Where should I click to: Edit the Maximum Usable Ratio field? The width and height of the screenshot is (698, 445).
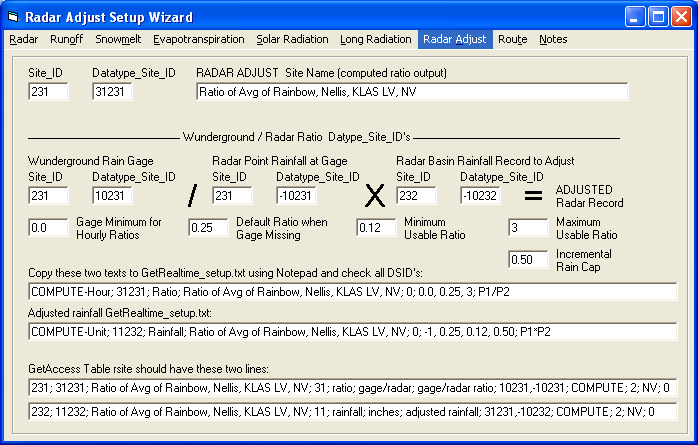pos(528,228)
